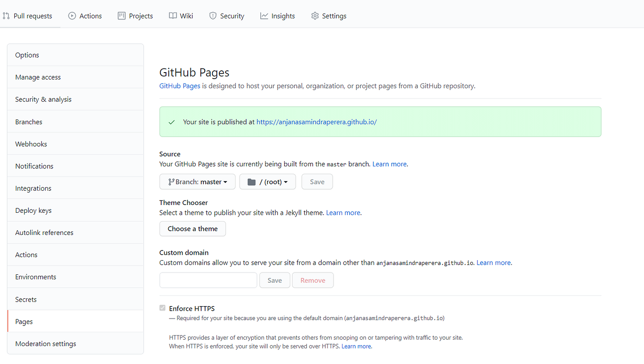Click the Settings gear icon
Image resolution: width=644 pixels, height=364 pixels.
point(315,15)
